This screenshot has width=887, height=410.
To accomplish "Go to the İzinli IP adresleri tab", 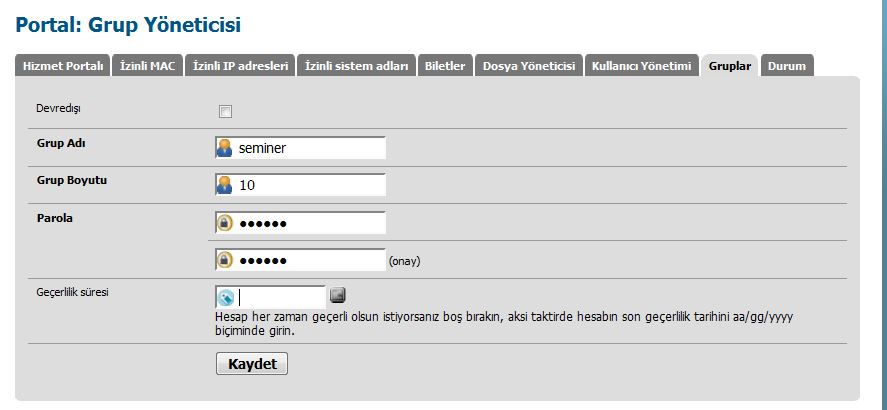I will pos(240,65).
